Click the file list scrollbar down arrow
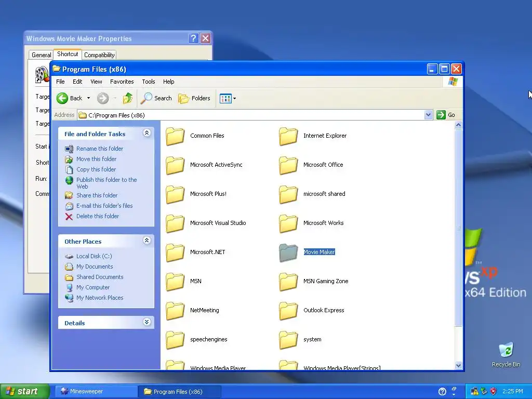This screenshot has height=399, width=532. [458, 365]
